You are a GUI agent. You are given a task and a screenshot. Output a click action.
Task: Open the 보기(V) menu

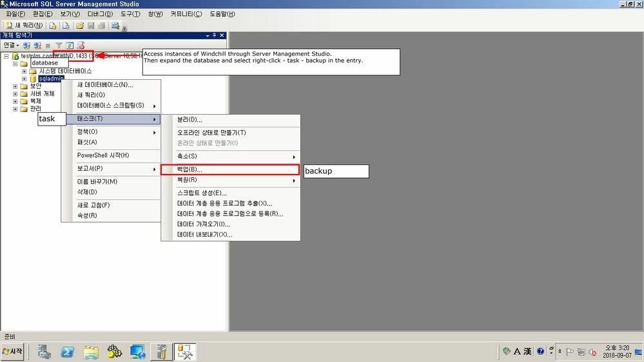(x=70, y=14)
